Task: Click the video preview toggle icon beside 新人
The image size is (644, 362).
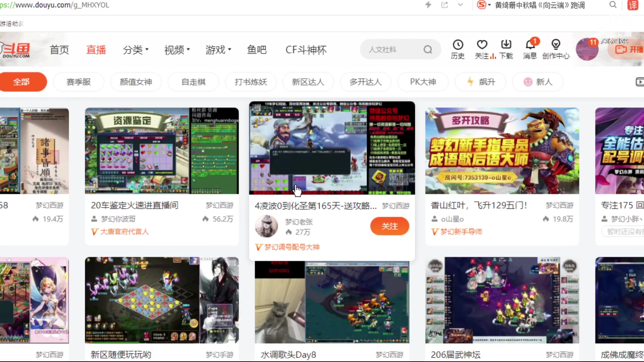Action: coord(640,82)
